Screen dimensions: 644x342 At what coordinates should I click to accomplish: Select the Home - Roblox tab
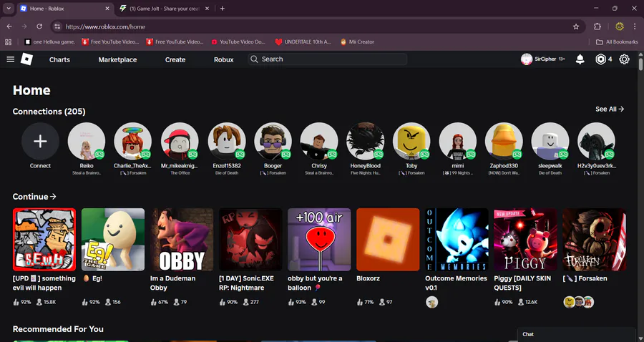click(66, 8)
